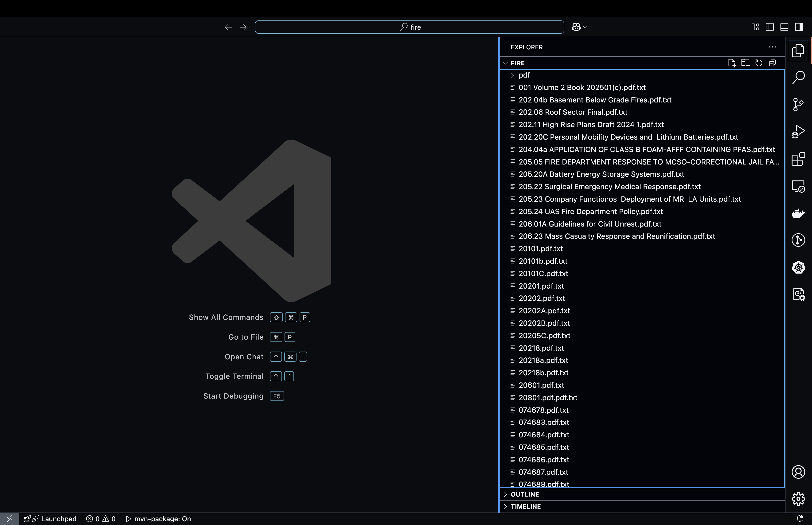Viewport: 812px width, 525px height.
Task: Open the Search view in activity bar
Action: pos(798,77)
